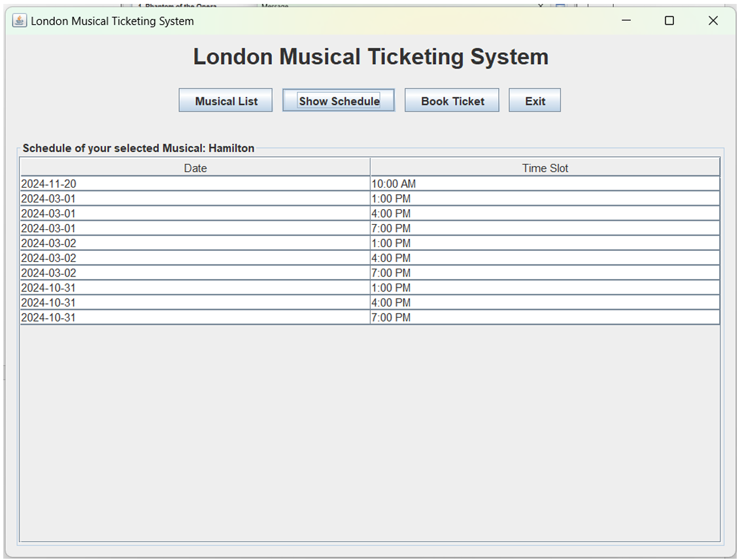Click the Exit button
Image resolution: width=740 pixels, height=560 pixels.
(534, 100)
